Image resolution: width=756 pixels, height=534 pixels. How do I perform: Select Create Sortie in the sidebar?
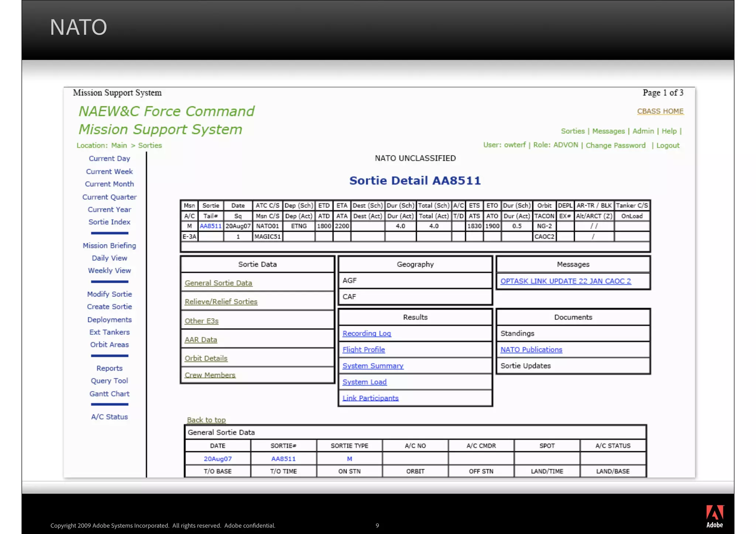[x=109, y=307]
